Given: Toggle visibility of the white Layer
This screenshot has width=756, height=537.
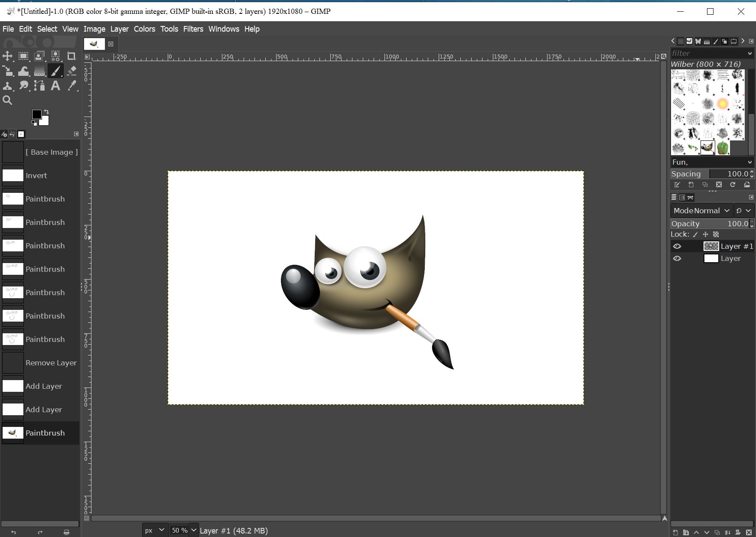Looking at the screenshot, I should tap(677, 259).
